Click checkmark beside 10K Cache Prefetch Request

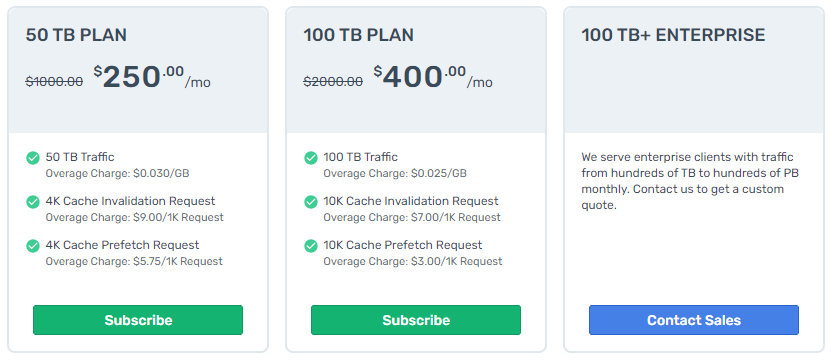[310, 246]
